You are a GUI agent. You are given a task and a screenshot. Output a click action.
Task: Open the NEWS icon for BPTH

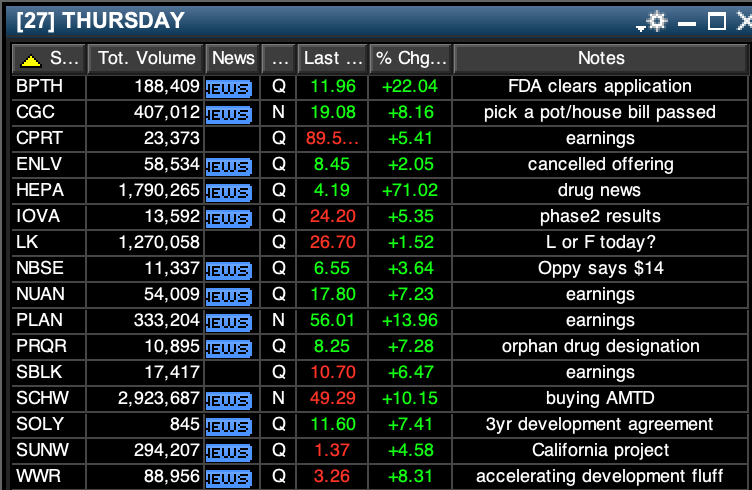tap(229, 89)
